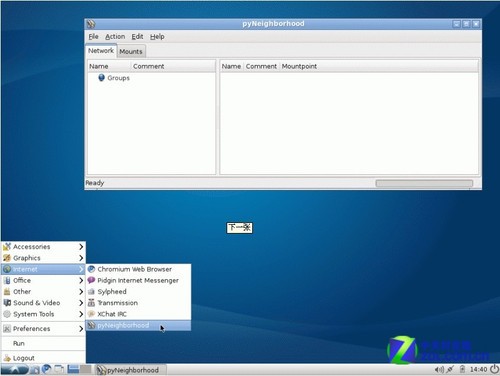Open the Action menu
Image resolution: width=500 pixels, height=376 pixels.
(115, 37)
